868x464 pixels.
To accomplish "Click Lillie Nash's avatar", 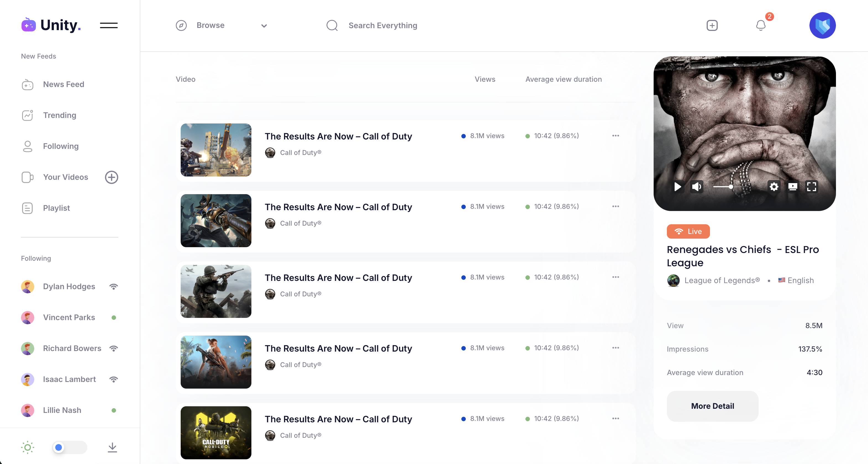I will click(x=28, y=410).
